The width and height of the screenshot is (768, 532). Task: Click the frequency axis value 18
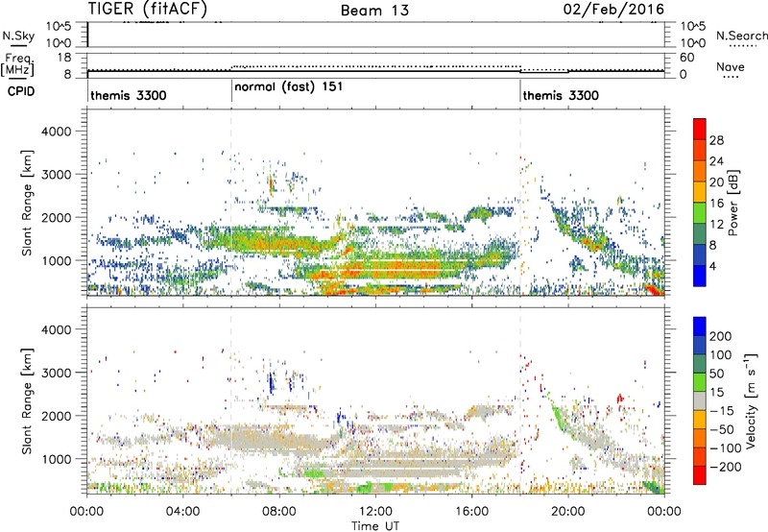[x=64, y=58]
